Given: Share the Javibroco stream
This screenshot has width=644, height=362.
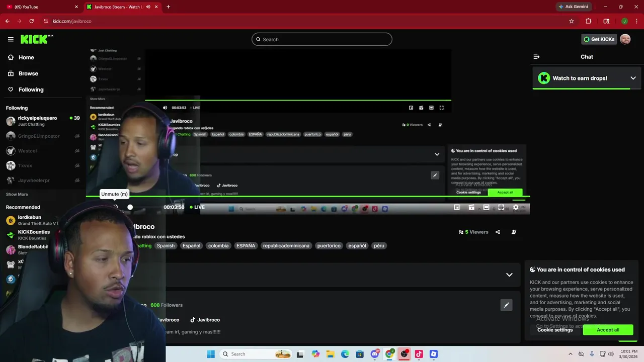Looking at the screenshot, I should pyautogui.click(x=498, y=232).
